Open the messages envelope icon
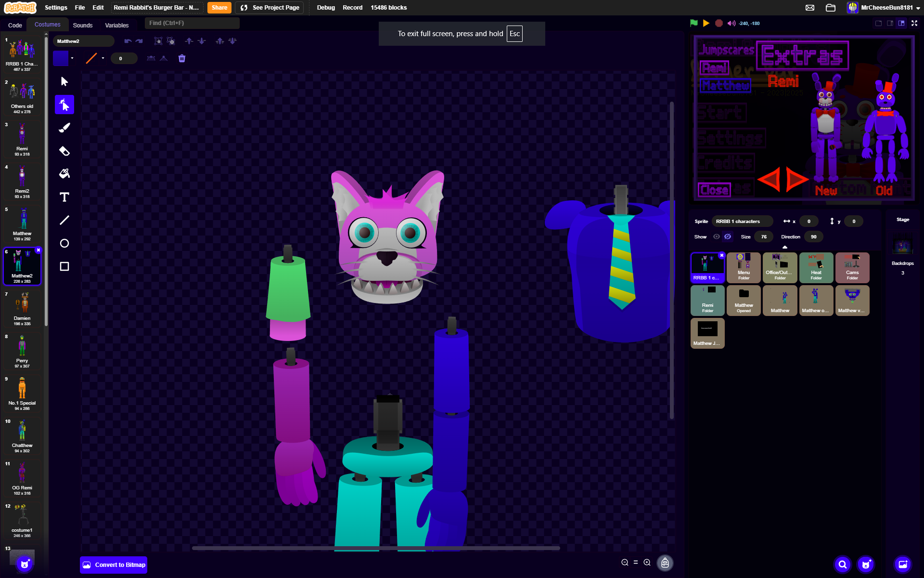Image resolution: width=924 pixels, height=578 pixels. pos(810,8)
